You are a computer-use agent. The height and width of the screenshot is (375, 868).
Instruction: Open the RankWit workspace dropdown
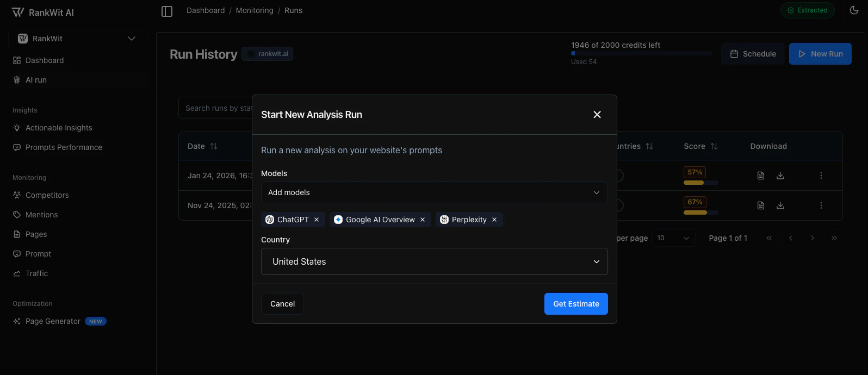click(x=78, y=39)
